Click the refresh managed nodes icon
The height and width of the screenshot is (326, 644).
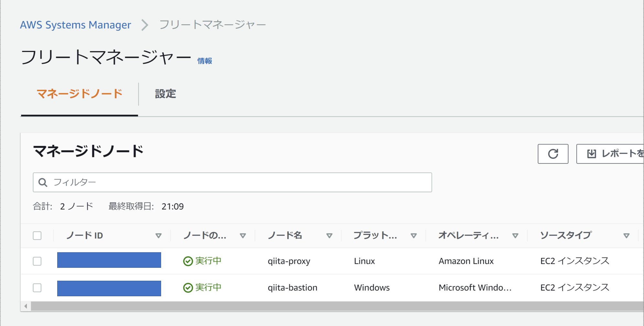pos(553,154)
